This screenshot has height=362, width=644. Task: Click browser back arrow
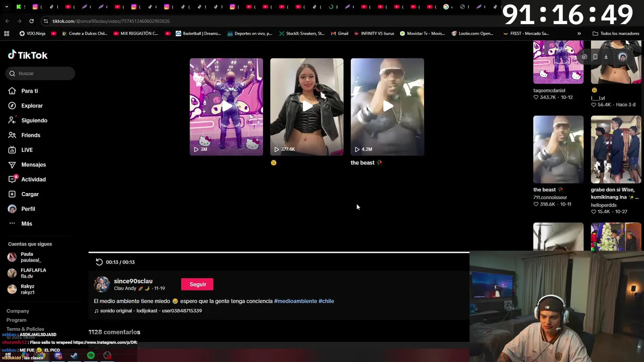(7, 21)
